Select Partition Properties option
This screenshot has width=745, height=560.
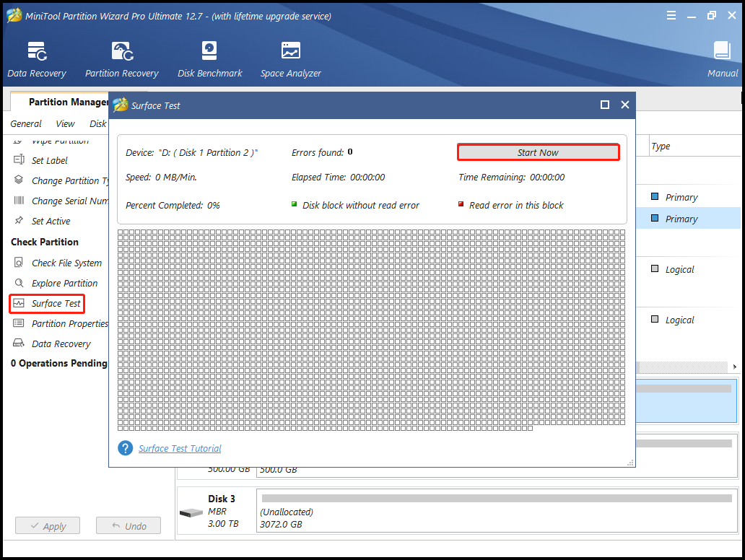[70, 323]
